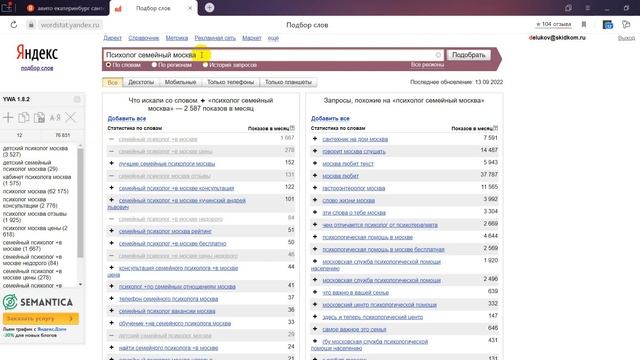The image size is (640, 360).
Task: Open the 'Рекламная сеть' top menu link
Action: coord(215,38)
